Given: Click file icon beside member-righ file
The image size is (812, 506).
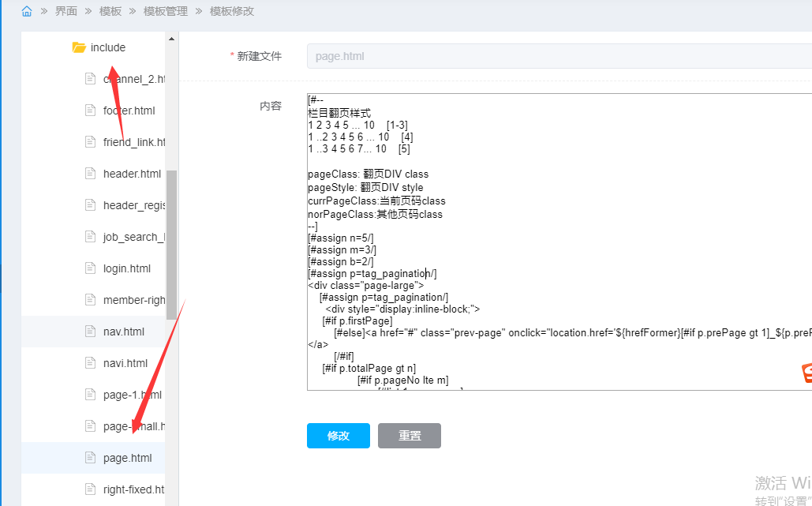Looking at the screenshot, I should (x=90, y=300).
